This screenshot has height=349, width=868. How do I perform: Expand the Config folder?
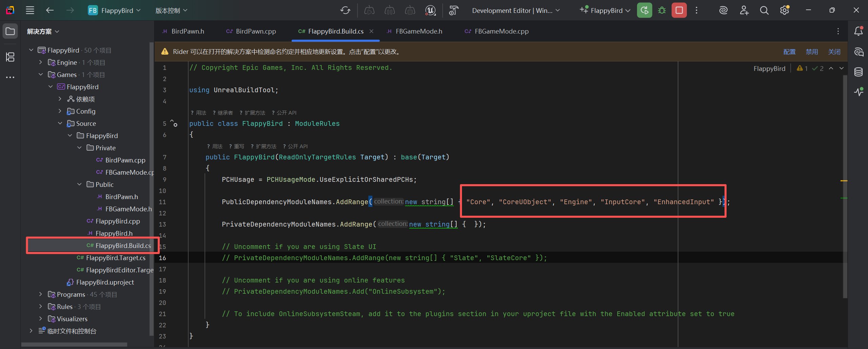coord(60,111)
